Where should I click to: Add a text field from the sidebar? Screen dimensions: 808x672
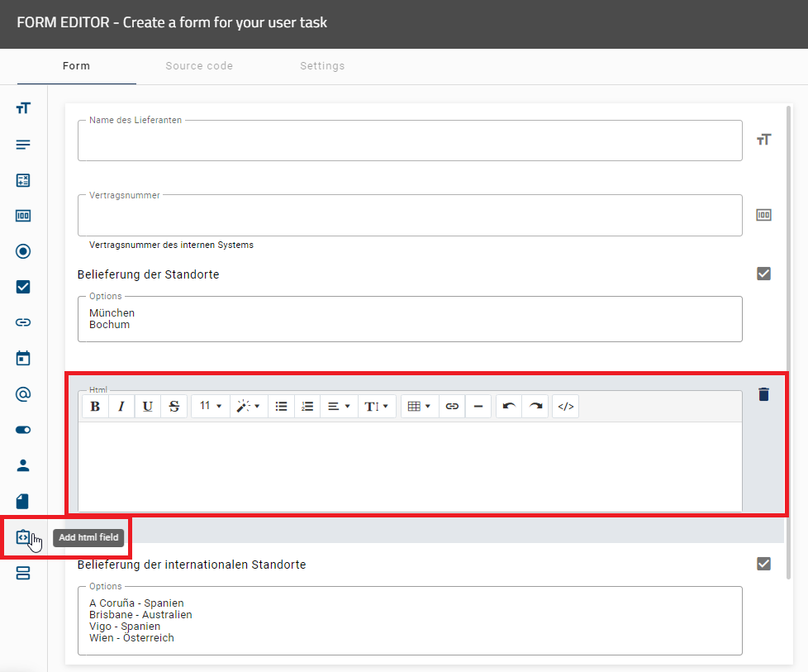pyautogui.click(x=22, y=107)
